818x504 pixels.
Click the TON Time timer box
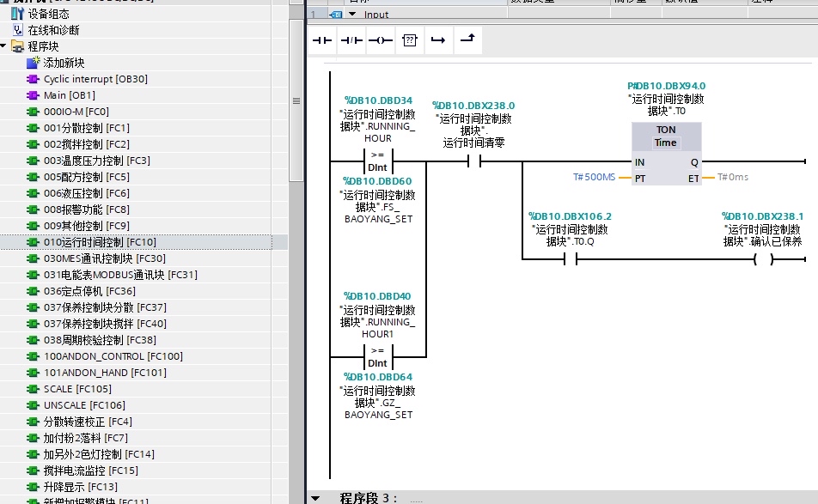tap(666, 153)
